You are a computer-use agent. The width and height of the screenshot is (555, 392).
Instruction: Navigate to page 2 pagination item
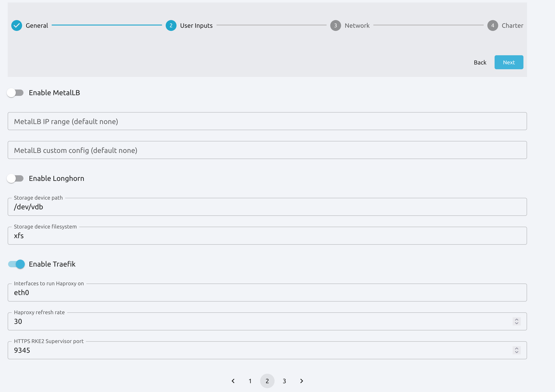(x=267, y=381)
